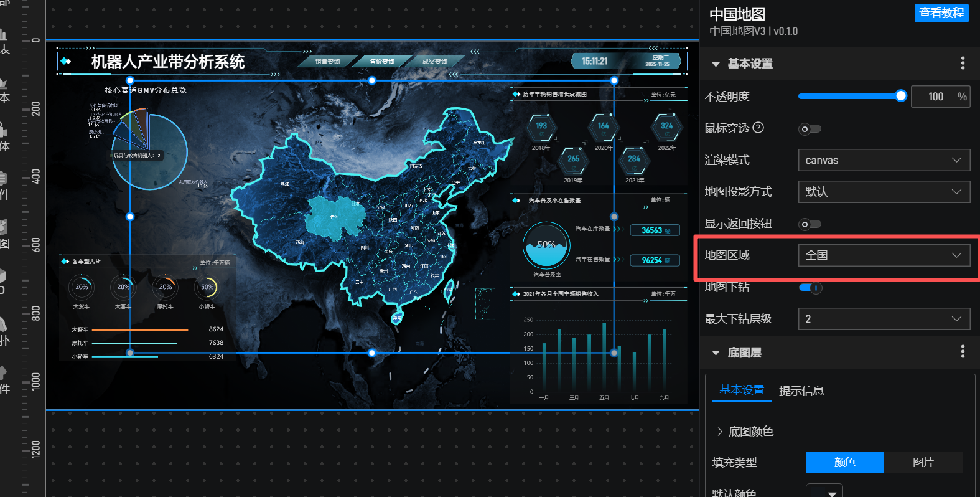Open the 渲染模式 canvas dropdown
980x497 pixels.
[x=884, y=160]
